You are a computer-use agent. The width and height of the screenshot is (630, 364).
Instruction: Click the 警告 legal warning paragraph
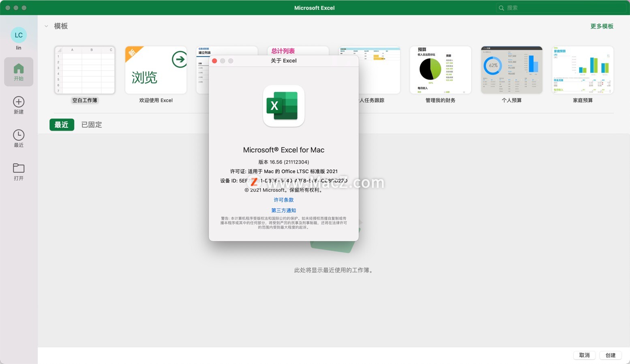(284, 223)
